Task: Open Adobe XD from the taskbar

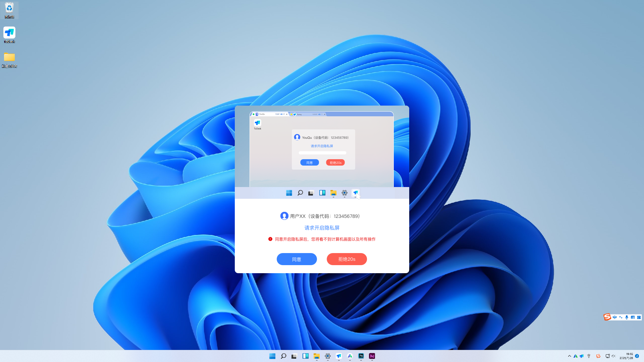Action: (372, 356)
